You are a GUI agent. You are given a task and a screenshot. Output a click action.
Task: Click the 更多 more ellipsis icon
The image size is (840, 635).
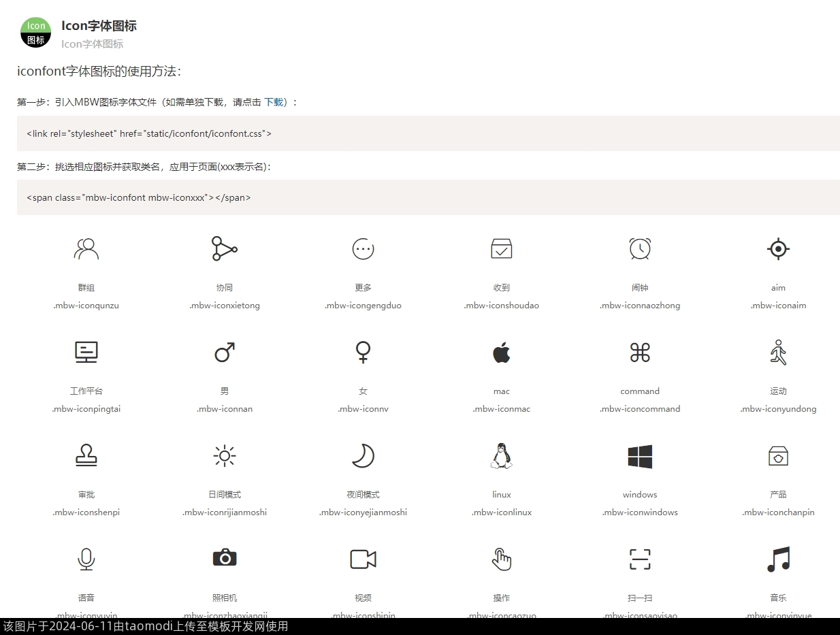point(363,249)
